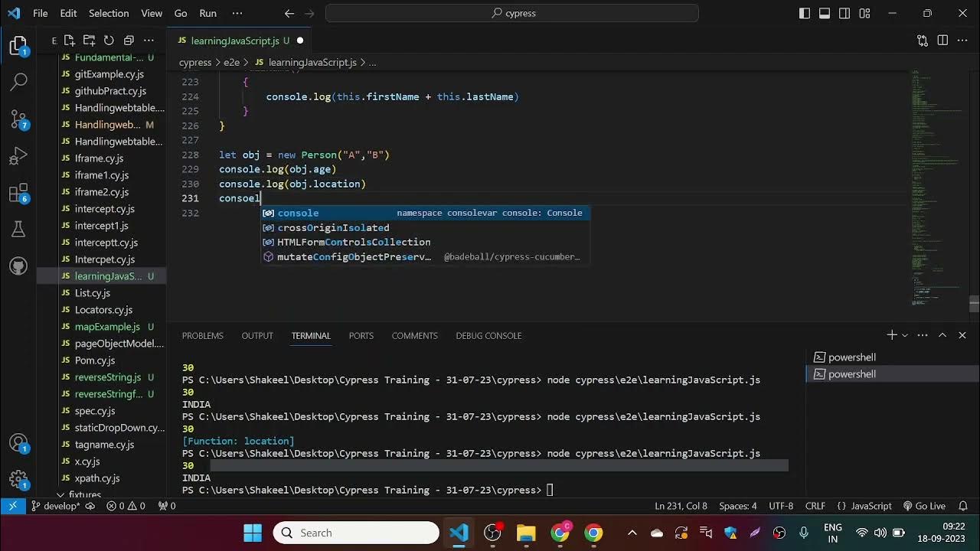Open the Search view in activity bar
The width and height of the screenshot is (980, 551).
coord(18,81)
